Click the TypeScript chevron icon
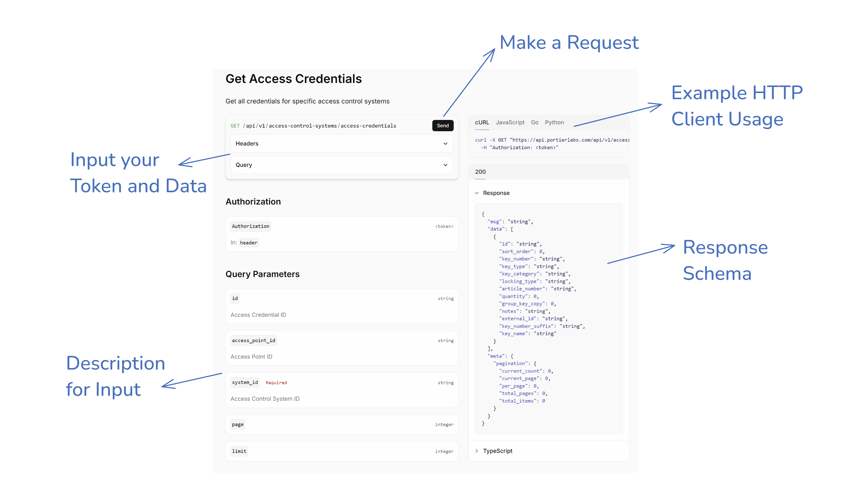 (477, 450)
